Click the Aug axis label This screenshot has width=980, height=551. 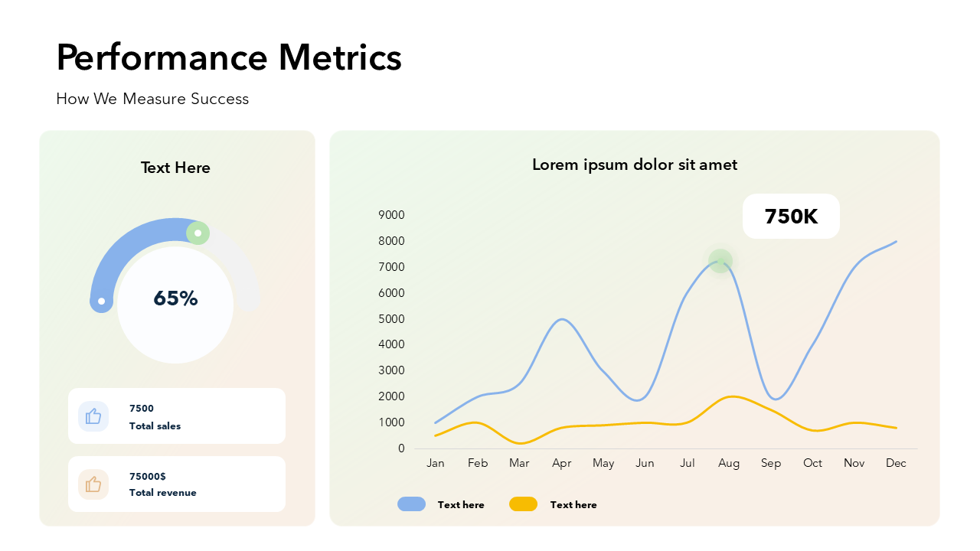729,463
